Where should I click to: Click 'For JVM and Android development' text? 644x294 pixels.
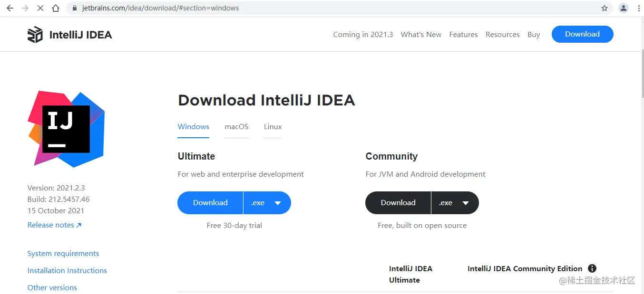point(425,174)
